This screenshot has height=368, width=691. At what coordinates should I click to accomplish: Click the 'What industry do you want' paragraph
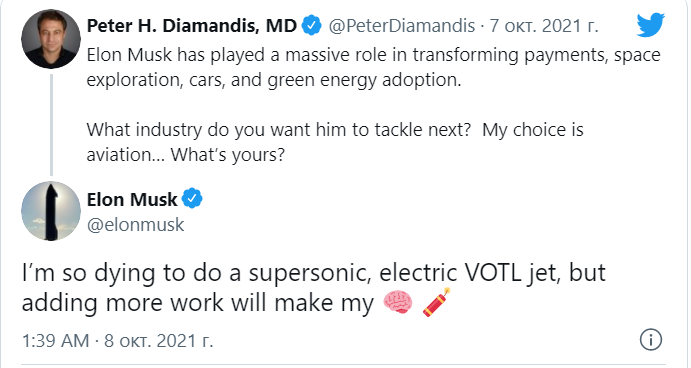tap(335, 142)
